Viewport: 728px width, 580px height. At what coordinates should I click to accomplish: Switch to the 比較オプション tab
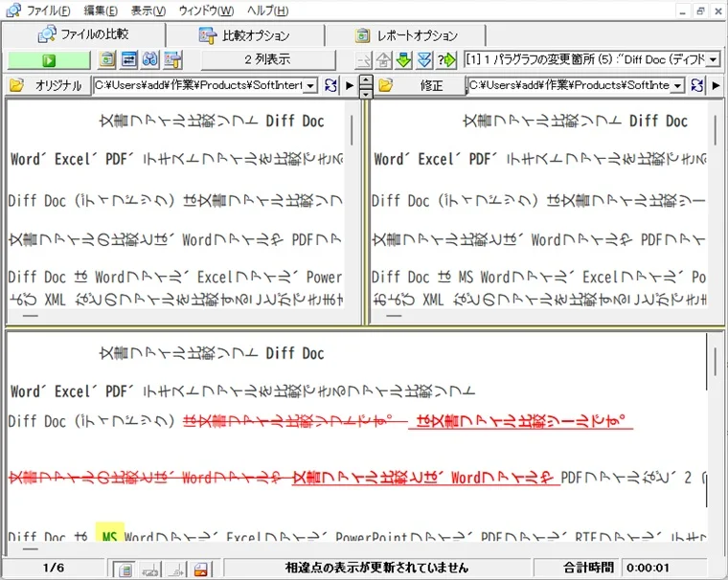point(244,35)
